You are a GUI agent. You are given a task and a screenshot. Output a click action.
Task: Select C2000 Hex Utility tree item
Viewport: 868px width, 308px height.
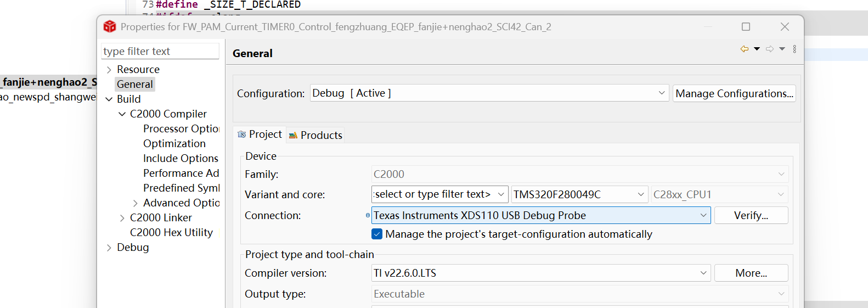pos(171,232)
